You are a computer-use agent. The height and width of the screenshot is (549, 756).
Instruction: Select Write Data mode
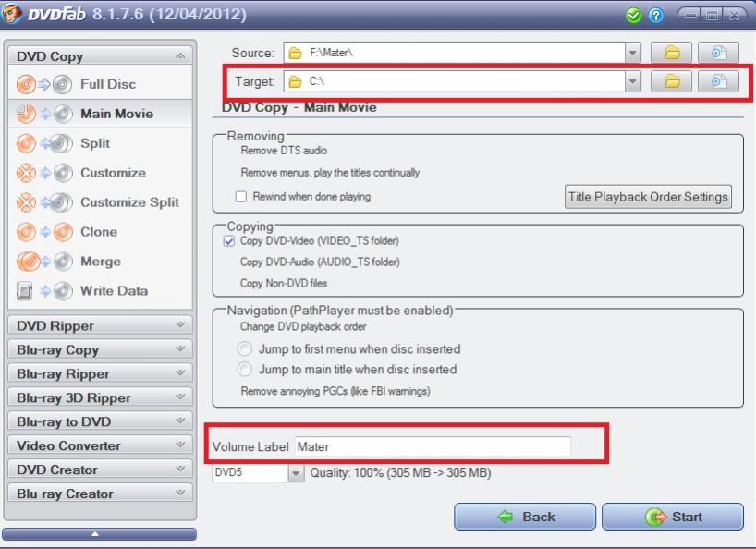tap(101, 291)
